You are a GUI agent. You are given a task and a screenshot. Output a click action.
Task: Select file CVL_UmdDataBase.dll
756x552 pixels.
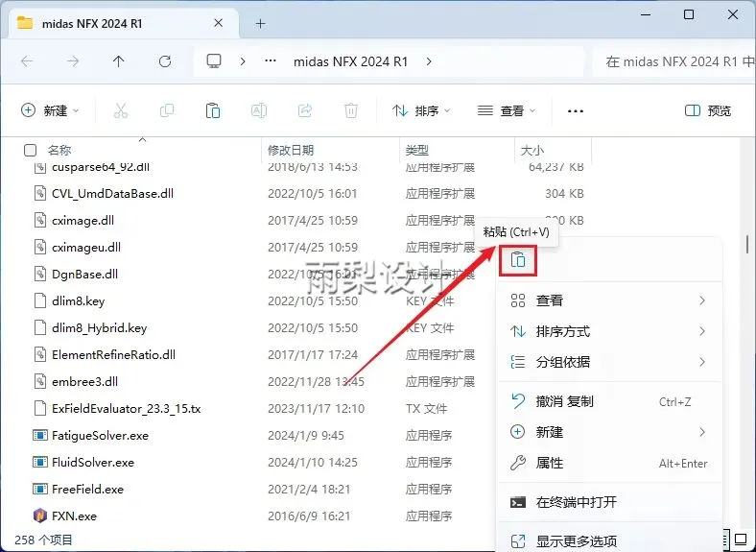pos(113,194)
